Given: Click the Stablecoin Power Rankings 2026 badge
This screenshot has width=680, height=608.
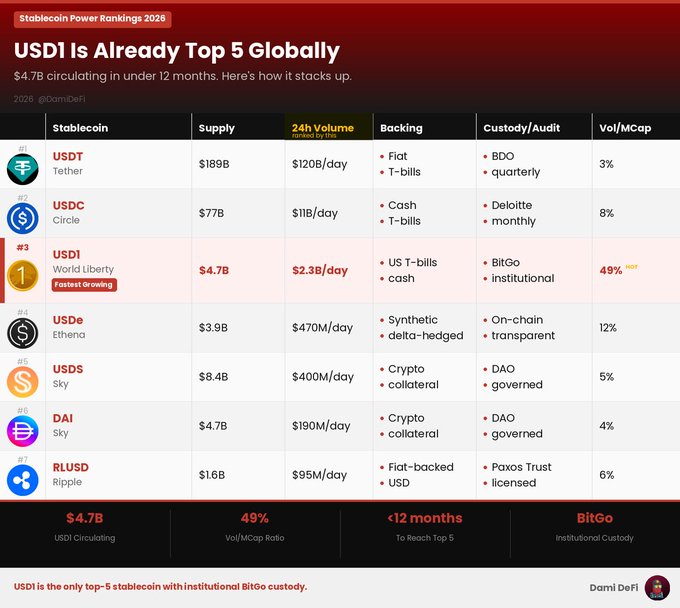Looking at the screenshot, I should (92, 19).
